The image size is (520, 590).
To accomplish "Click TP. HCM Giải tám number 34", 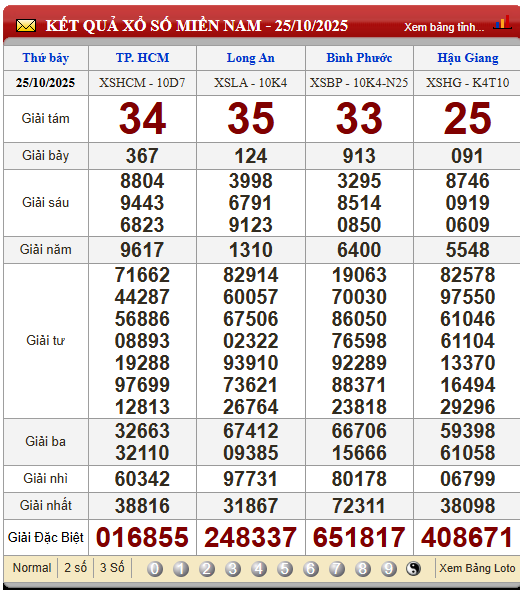I will (x=142, y=119).
